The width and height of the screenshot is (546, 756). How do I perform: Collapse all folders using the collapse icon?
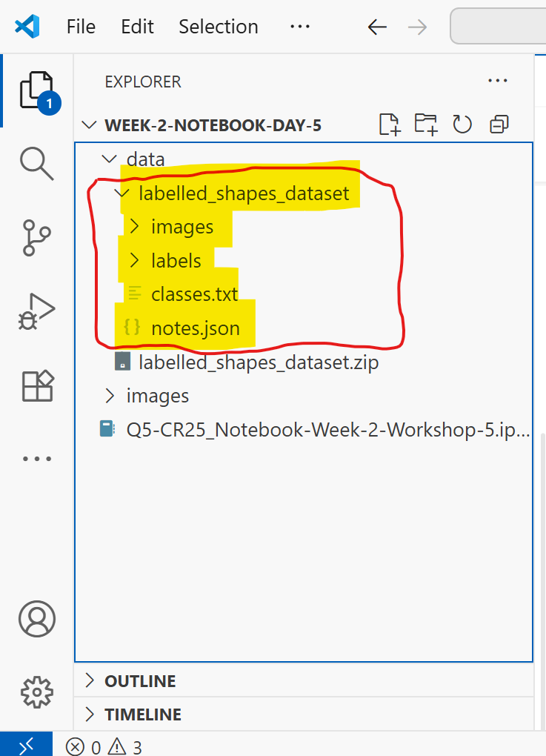coord(498,125)
